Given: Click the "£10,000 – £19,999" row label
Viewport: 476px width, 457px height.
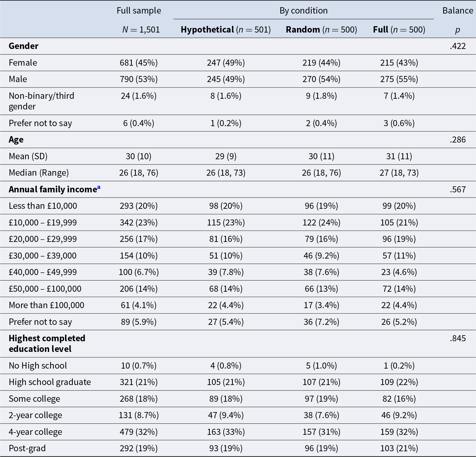Looking at the screenshot, I should pos(43,223).
